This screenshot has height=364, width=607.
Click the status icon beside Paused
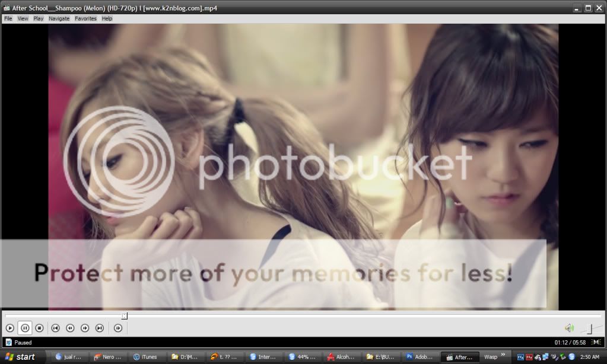pyautogui.click(x=8, y=342)
